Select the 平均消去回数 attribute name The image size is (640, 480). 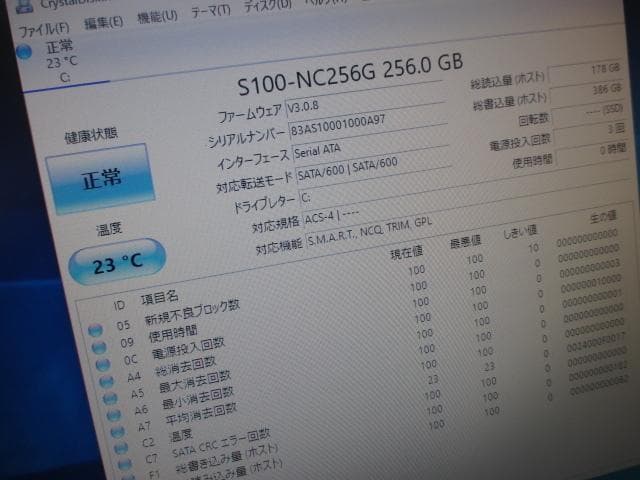pyautogui.click(x=201, y=414)
